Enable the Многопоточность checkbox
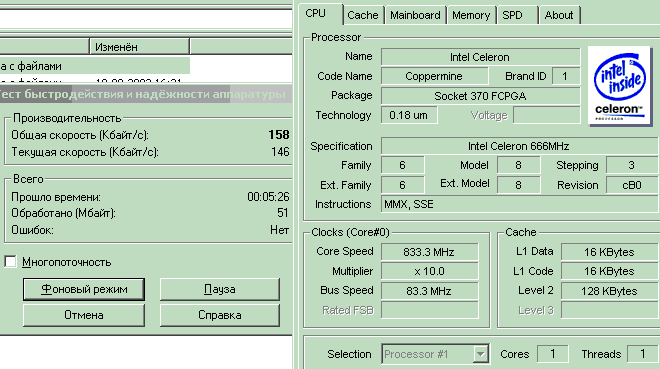Image resolution: width=660 pixels, height=369 pixels. [11, 261]
